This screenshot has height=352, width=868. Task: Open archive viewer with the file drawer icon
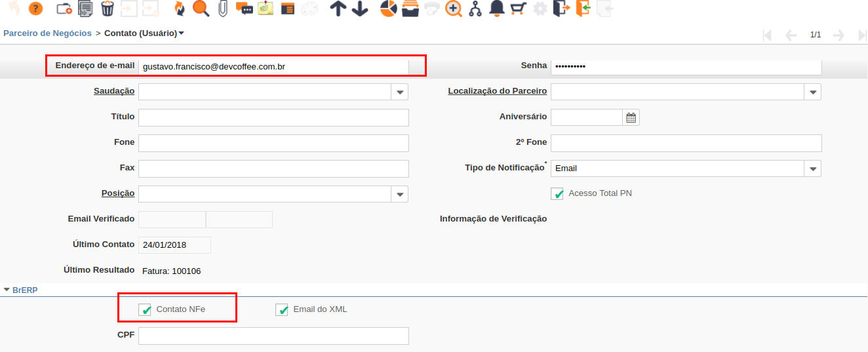(410, 9)
